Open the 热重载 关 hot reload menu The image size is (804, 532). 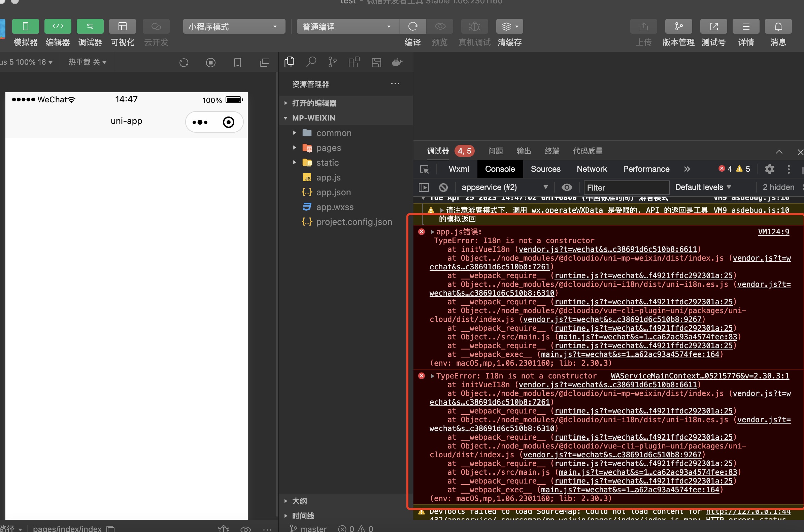(x=87, y=62)
